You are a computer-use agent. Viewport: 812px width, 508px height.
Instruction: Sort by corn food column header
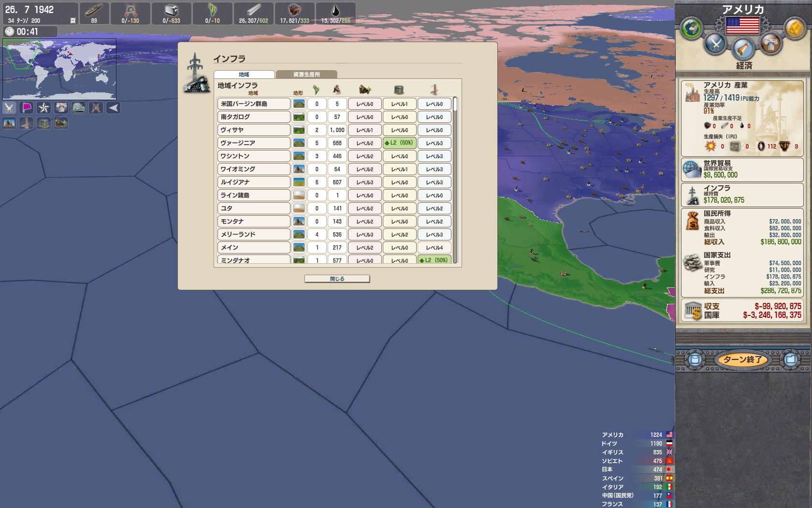pyautogui.click(x=316, y=90)
